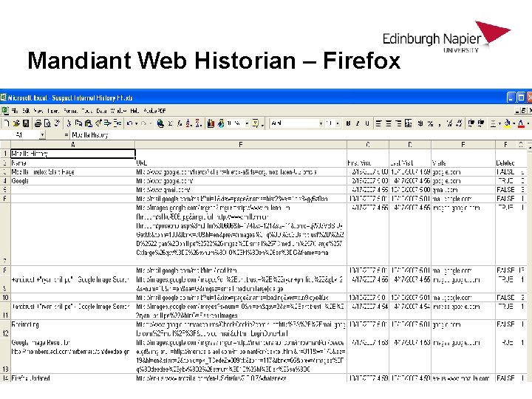This screenshot has height=399, width=532.
Task: Save the workbook using the floppy disk icon
Action: 26,123
